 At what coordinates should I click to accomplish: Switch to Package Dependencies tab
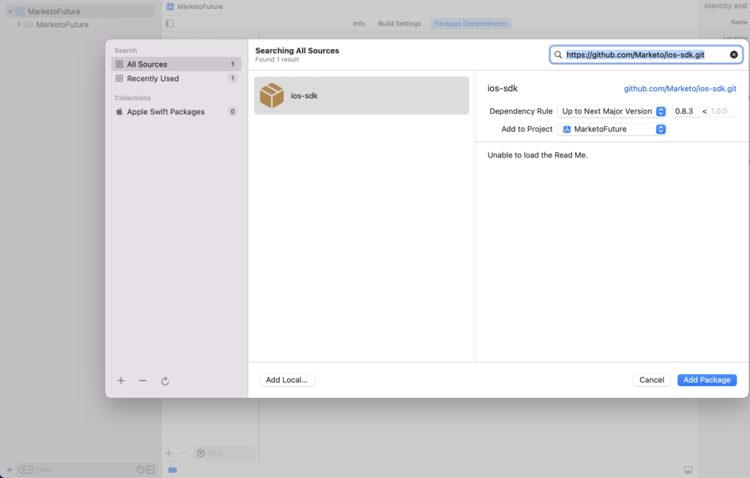471,23
